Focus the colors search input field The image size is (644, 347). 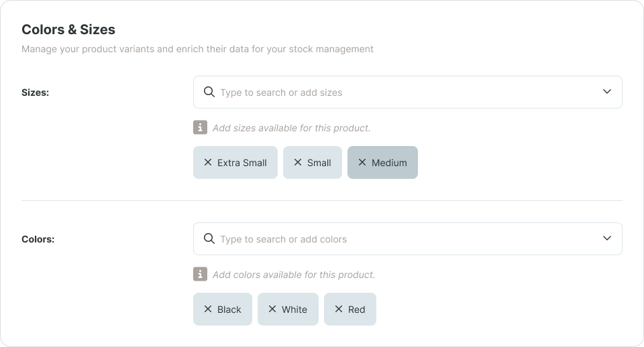407,238
